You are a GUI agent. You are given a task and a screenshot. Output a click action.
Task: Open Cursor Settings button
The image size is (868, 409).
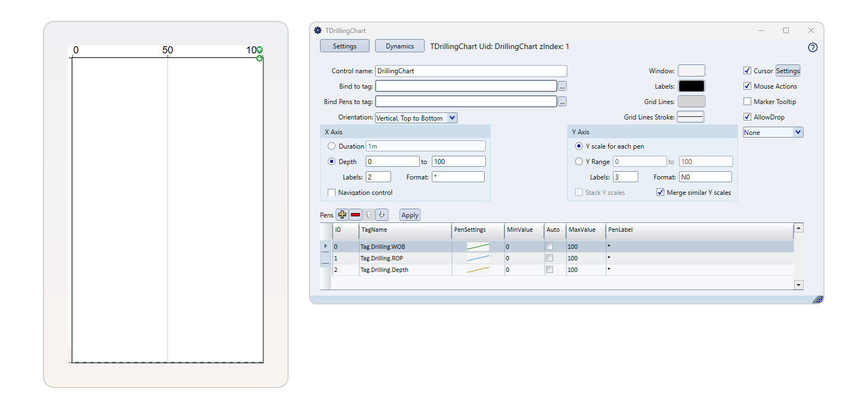point(788,71)
